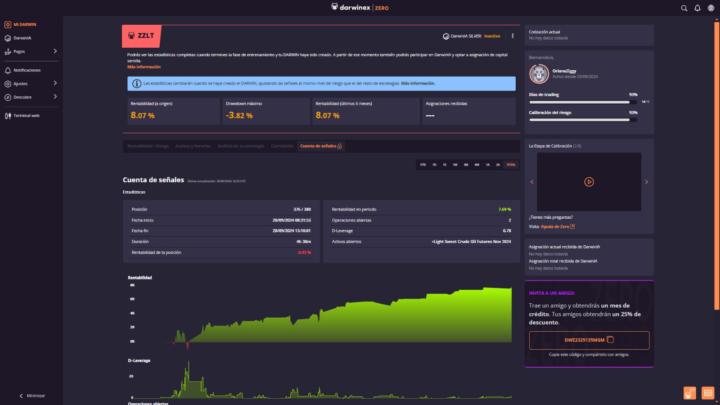Click the Días de trading progress bar

tap(583, 102)
